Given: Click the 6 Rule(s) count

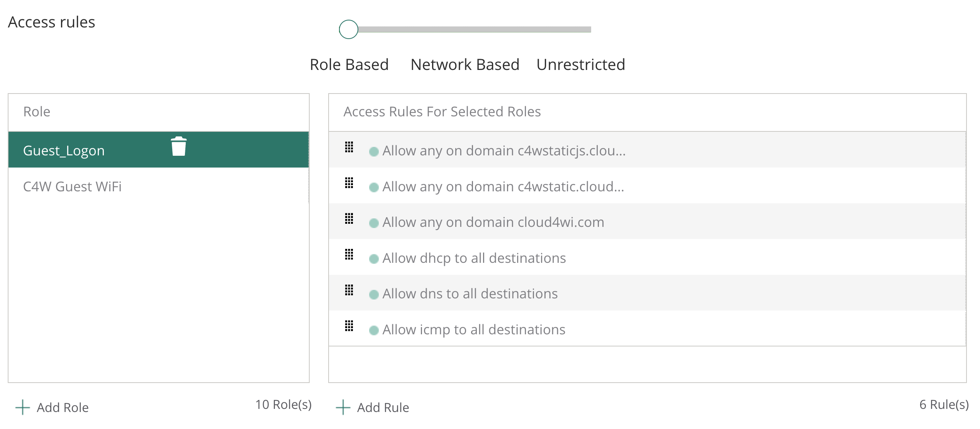Looking at the screenshot, I should pyautogui.click(x=944, y=404).
